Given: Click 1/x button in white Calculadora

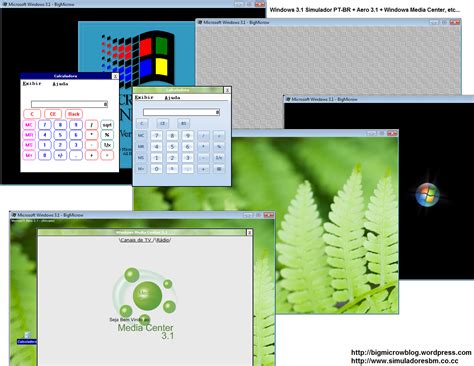Looking at the screenshot, I should (x=107, y=145).
